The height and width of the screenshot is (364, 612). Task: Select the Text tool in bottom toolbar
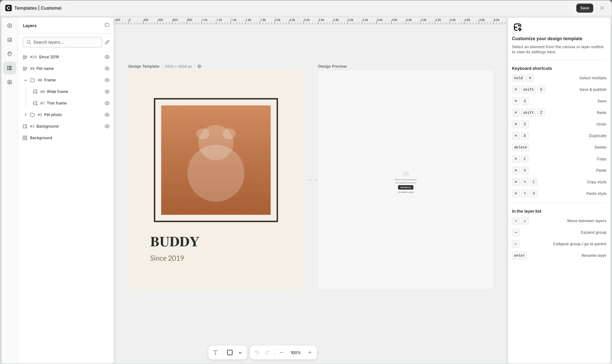click(215, 353)
